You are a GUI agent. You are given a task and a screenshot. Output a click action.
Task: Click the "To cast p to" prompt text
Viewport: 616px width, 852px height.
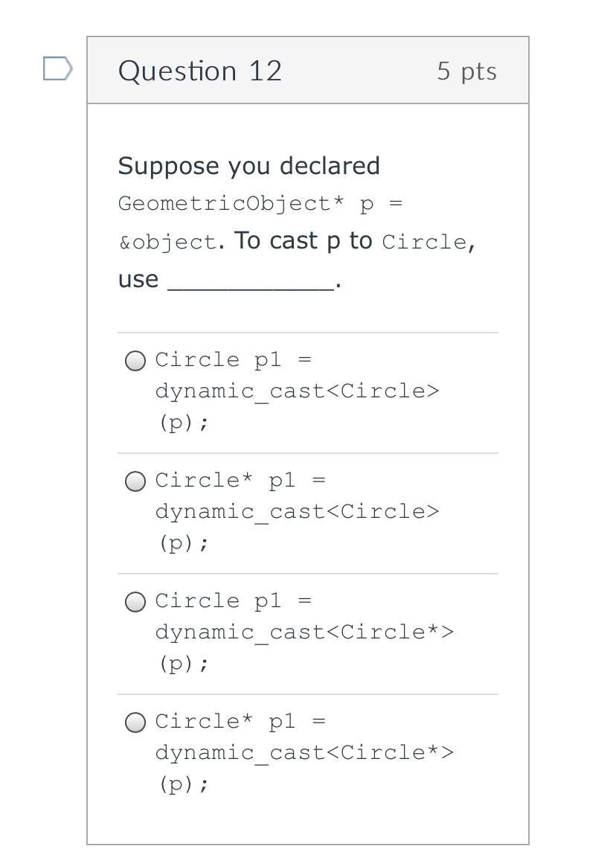click(303, 242)
